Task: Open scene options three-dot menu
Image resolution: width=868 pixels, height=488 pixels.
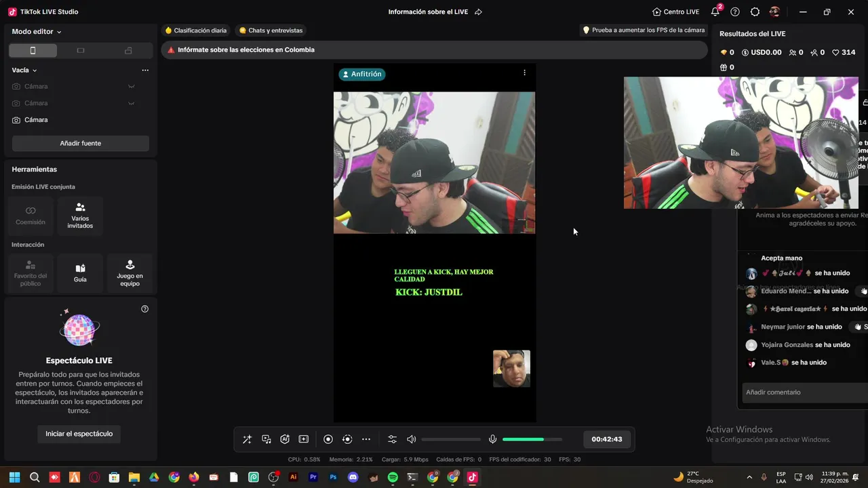Action: pyautogui.click(x=145, y=70)
